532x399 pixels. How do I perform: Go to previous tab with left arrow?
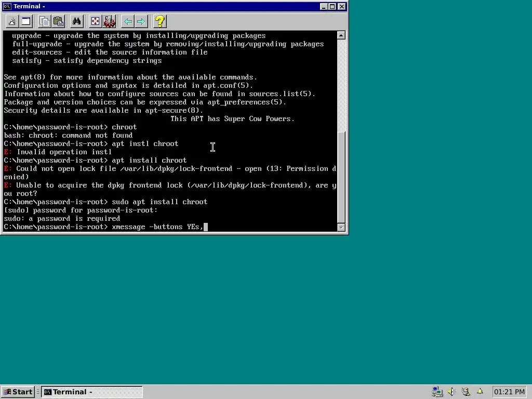128,22
